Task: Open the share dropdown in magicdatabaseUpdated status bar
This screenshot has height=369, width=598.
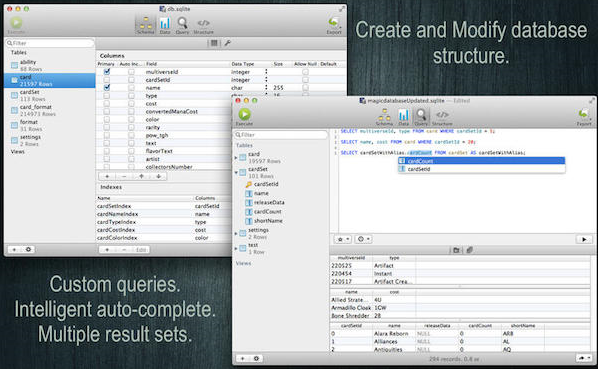Action: click(x=584, y=358)
